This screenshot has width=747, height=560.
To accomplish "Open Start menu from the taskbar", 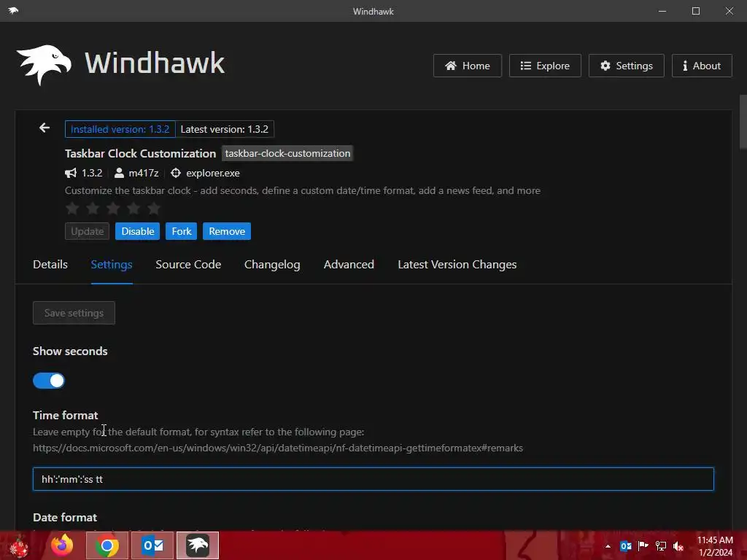I will (x=19, y=545).
